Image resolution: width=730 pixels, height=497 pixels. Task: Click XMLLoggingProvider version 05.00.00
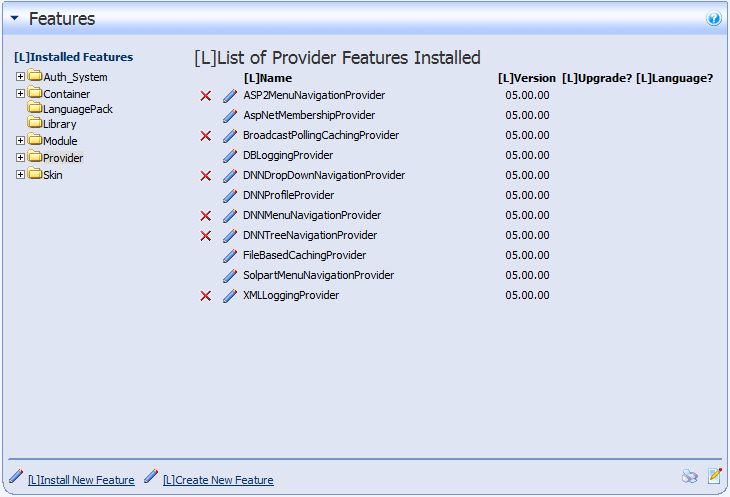click(x=527, y=296)
